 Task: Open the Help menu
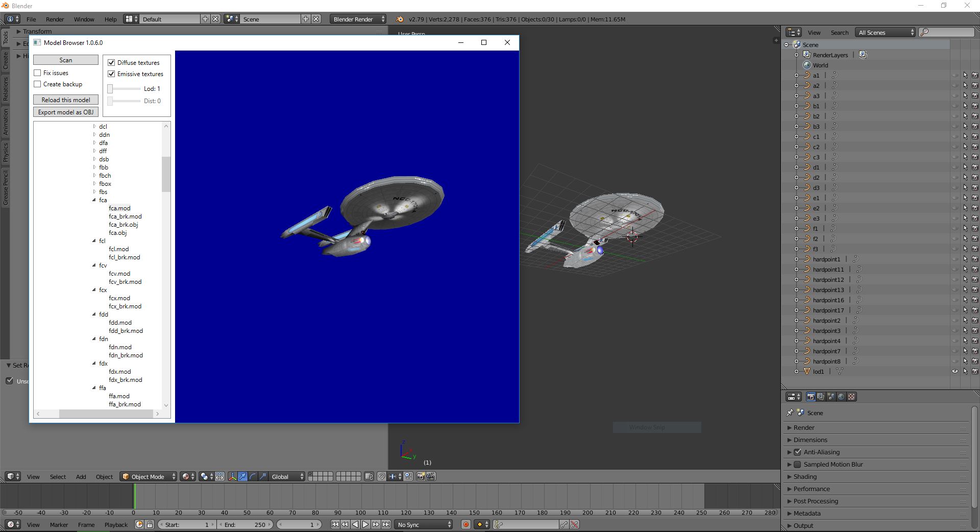(x=110, y=19)
